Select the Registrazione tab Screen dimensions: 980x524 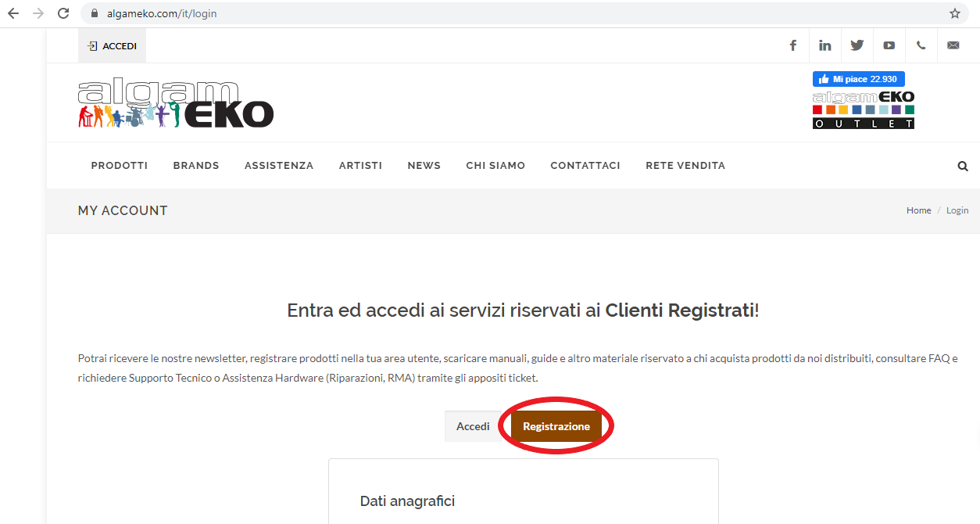click(556, 426)
